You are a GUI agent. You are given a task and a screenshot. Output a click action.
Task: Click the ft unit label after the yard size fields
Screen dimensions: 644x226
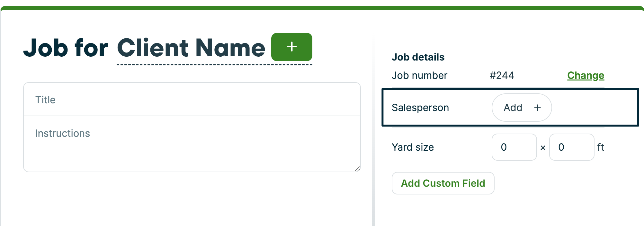(601, 147)
